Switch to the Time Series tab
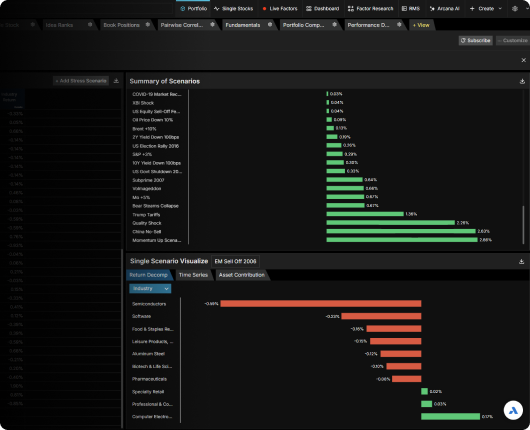This screenshot has height=430, width=530. 193,275
